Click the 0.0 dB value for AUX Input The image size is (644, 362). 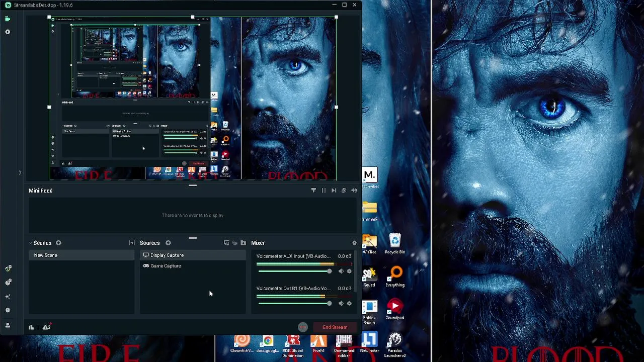pos(345,256)
